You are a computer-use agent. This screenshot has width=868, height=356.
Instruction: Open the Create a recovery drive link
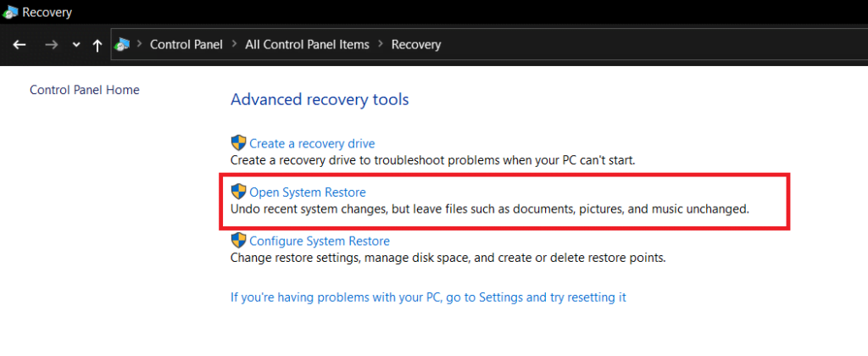coord(312,144)
